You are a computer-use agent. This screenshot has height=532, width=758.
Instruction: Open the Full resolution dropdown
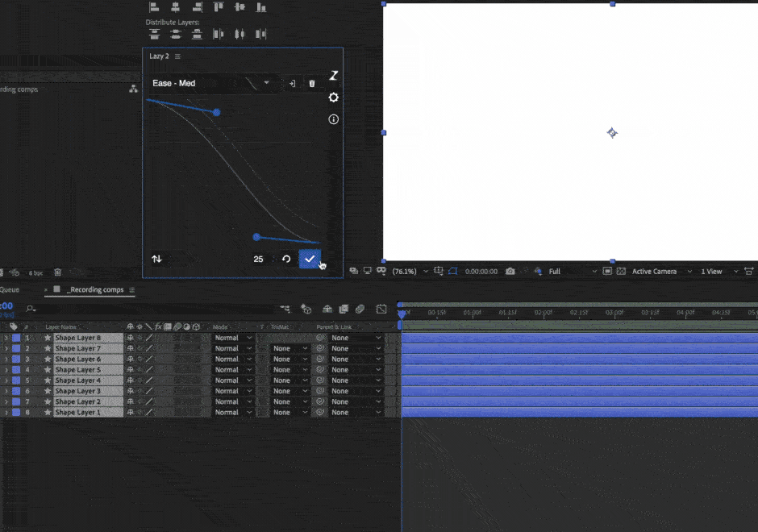573,272
